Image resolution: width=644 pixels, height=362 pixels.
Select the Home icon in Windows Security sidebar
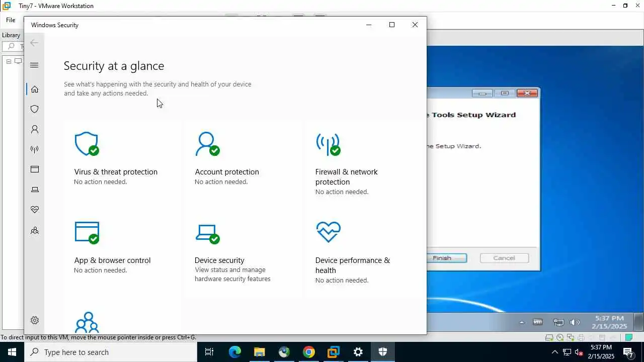35,89
